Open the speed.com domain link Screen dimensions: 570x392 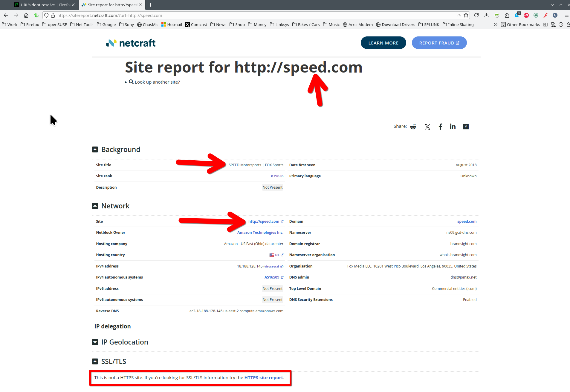click(467, 222)
